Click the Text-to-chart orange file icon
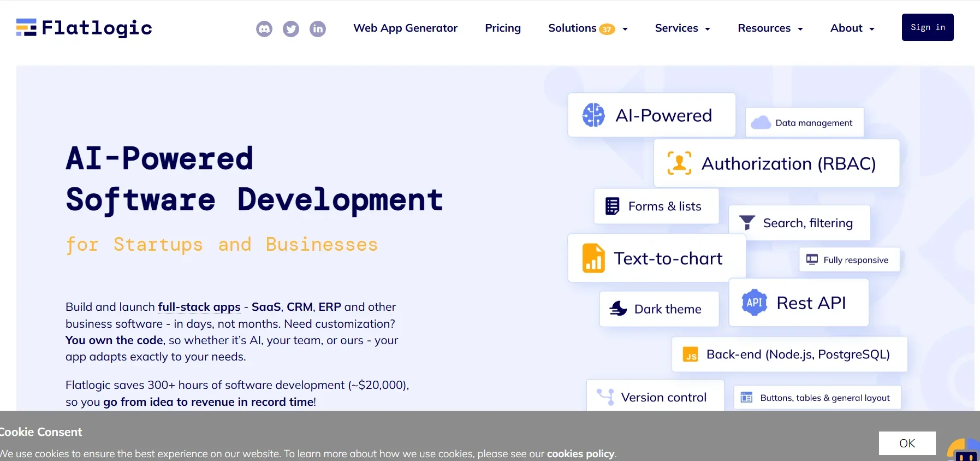Viewport: 980px width, 461px height. click(593, 258)
